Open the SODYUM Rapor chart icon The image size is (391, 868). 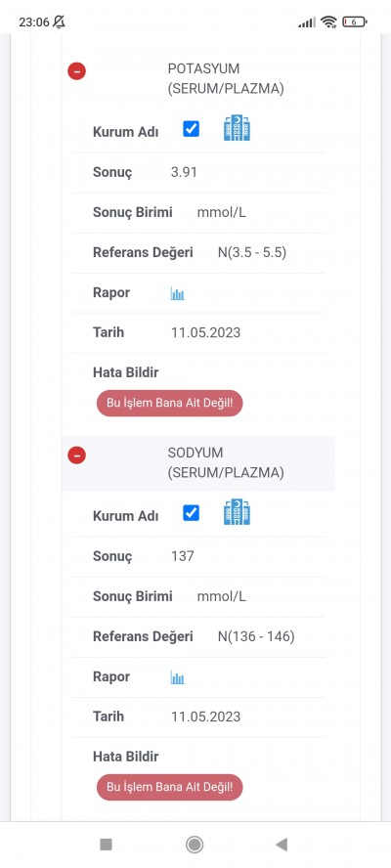click(177, 677)
